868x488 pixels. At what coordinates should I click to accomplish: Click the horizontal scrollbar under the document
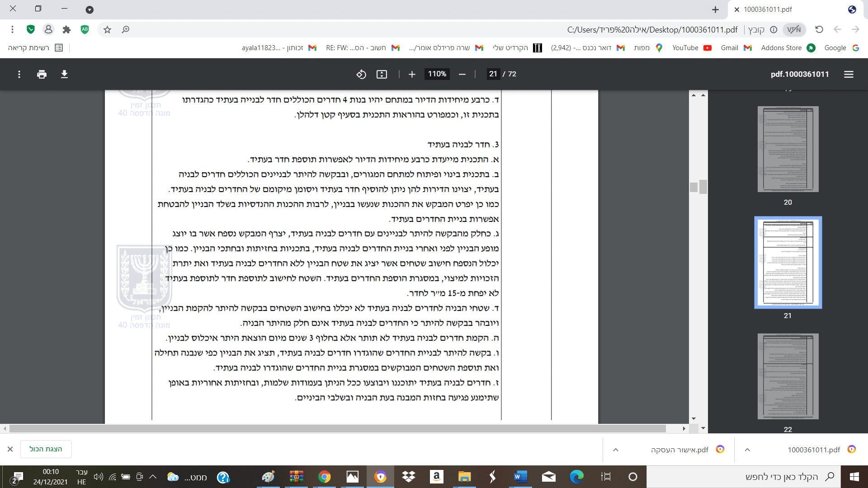(337, 428)
